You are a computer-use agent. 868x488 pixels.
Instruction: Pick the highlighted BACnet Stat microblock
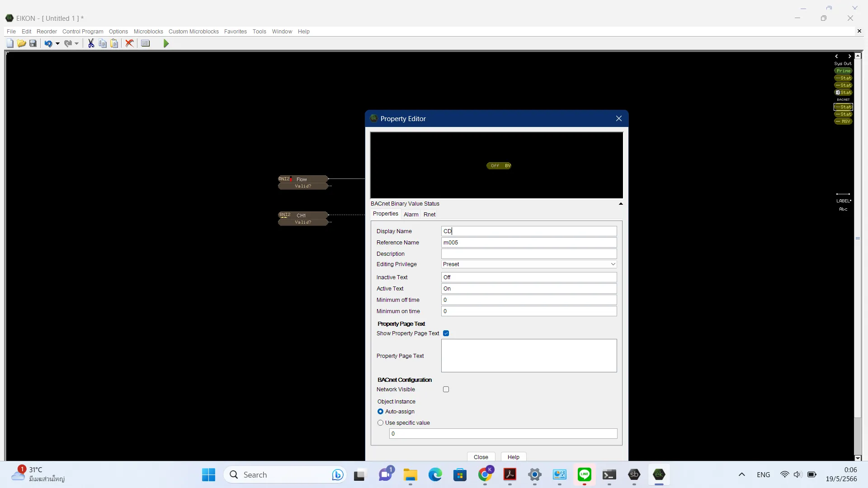point(843,107)
